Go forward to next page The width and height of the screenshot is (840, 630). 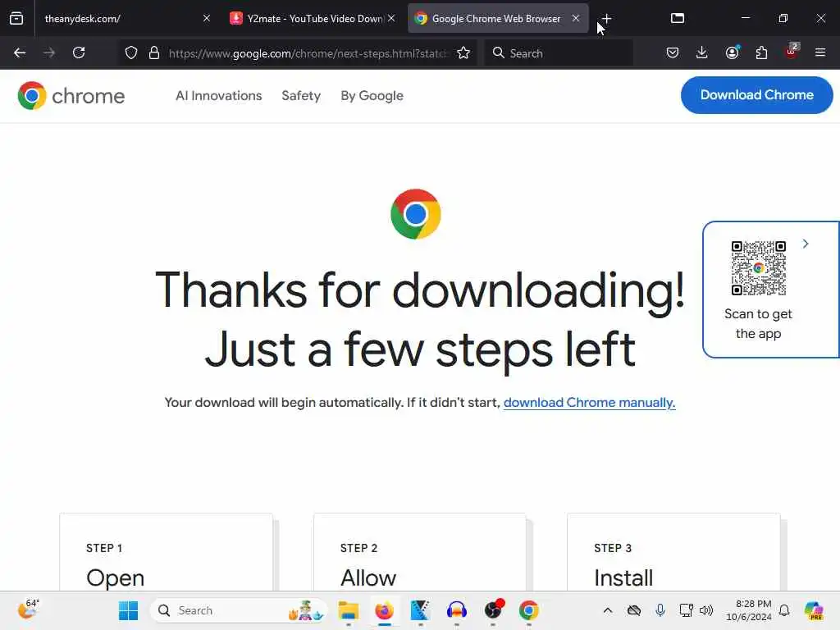click(x=49, y=53)
